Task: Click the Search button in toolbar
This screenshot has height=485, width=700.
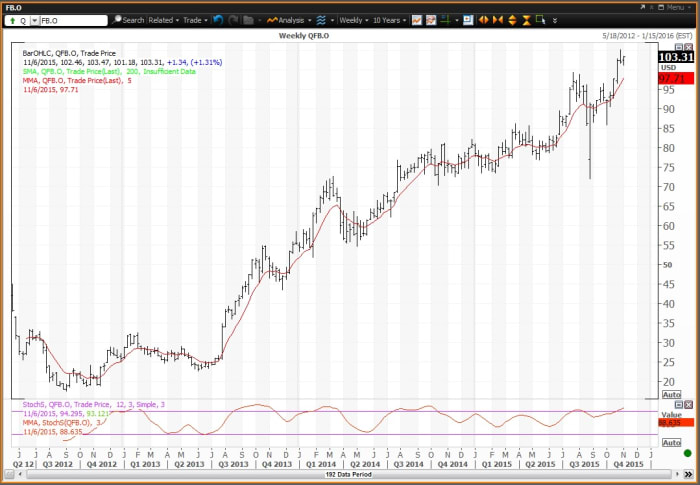Action: point(129,20)
